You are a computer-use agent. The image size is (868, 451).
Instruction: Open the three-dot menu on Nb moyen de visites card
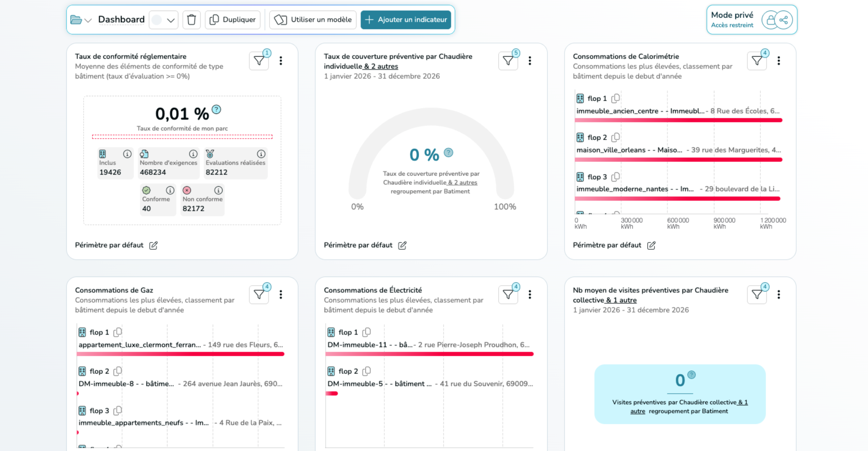(778, 294)
